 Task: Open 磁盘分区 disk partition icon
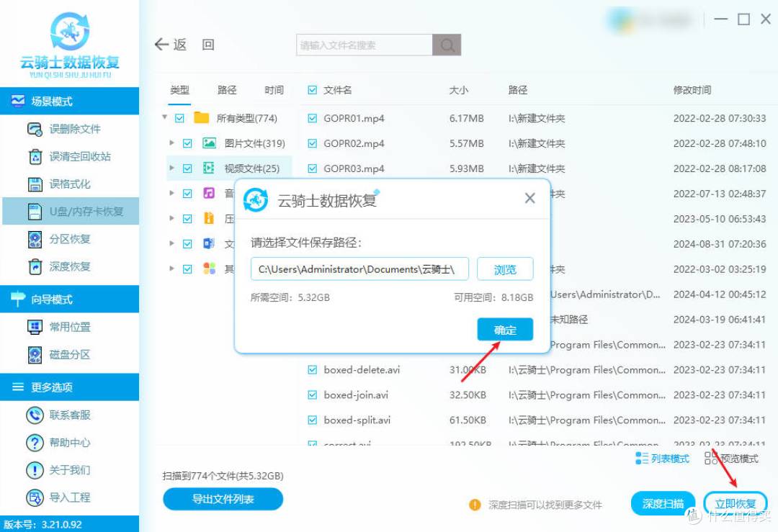(x=35, y=355)
